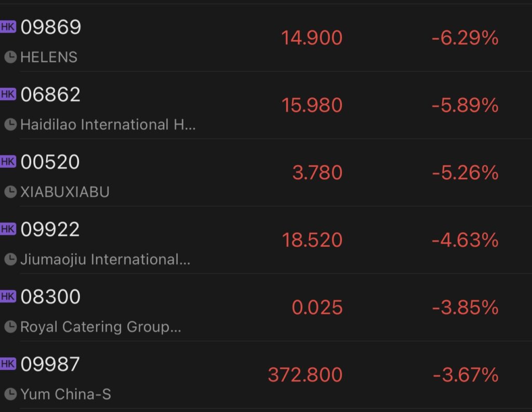Click the -3.85% change for Royal Catering
This screenshot has width=532, height=412.
coord(465,308)
